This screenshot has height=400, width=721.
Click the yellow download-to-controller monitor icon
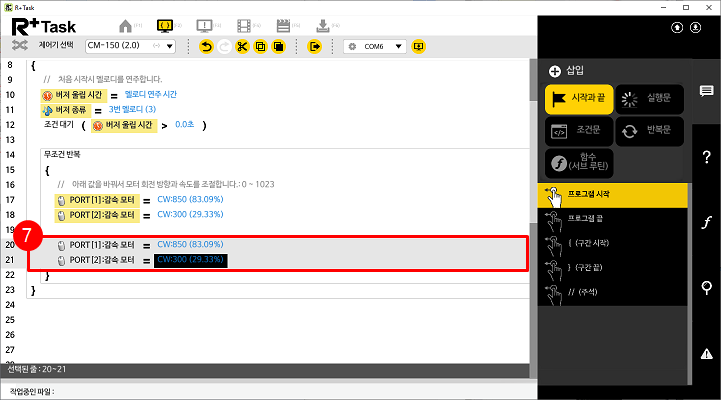tap(418, 46)
